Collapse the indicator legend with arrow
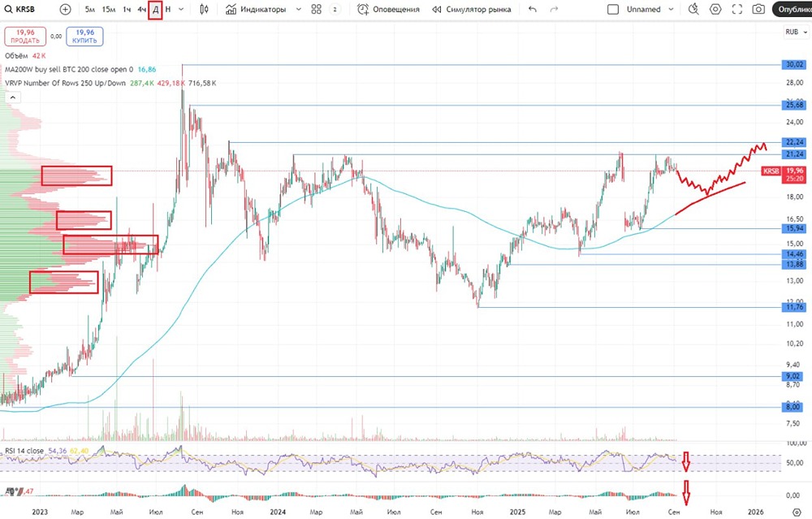The width and height of the screenshot is (812, 519). (x=13, y=97)
